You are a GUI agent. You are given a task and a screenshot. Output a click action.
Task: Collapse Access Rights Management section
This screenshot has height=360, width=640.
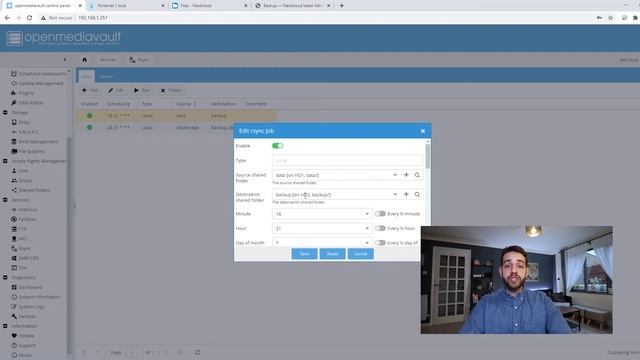5,161
